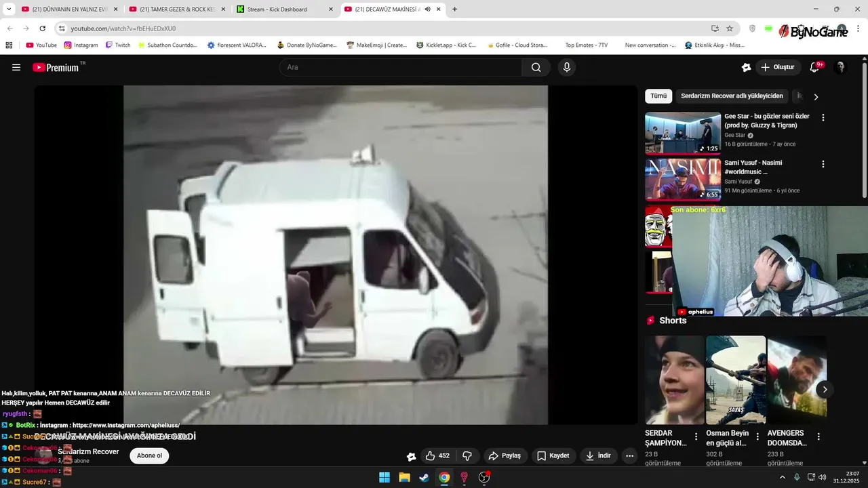Open options for Sami Yusuf Nasimi video
This screenshot has height=488, width=868.
click(823, 164)
